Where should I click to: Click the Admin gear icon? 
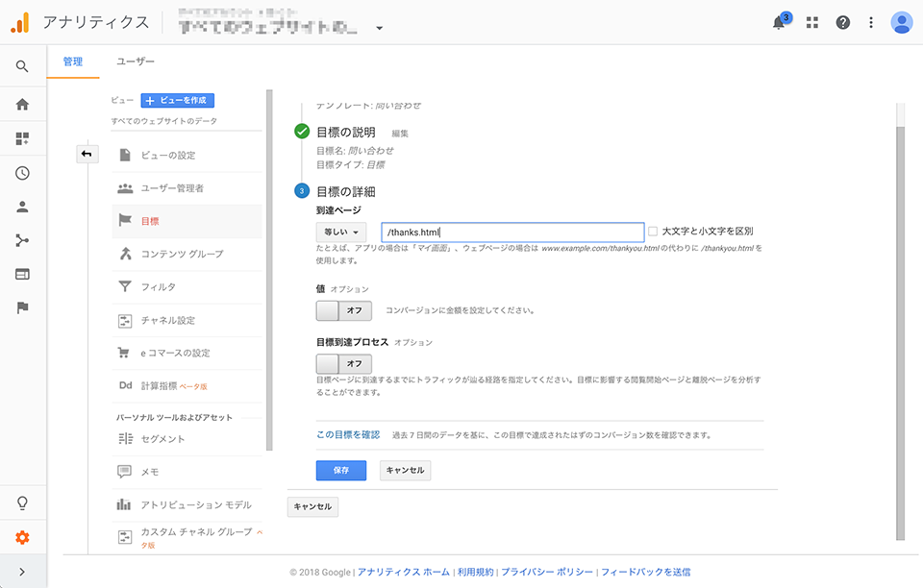(22, 537)
